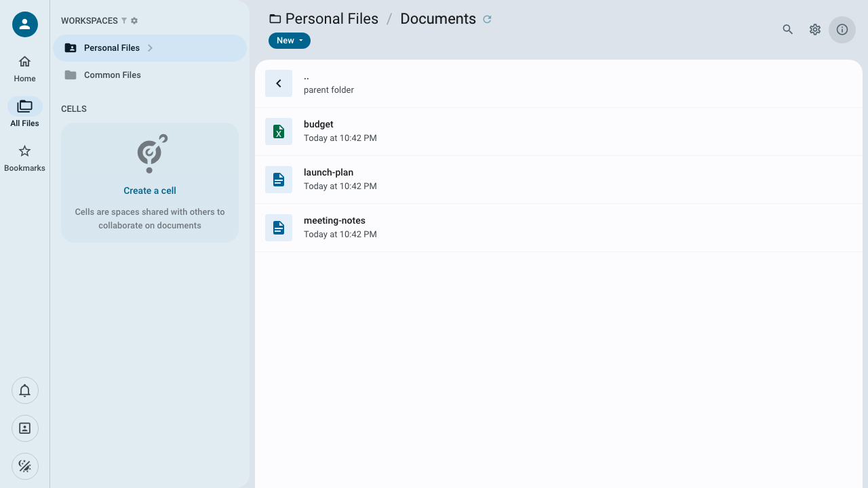Click the WORKSPACES header label
Screen dimensions: 868x488
(90, 21)
